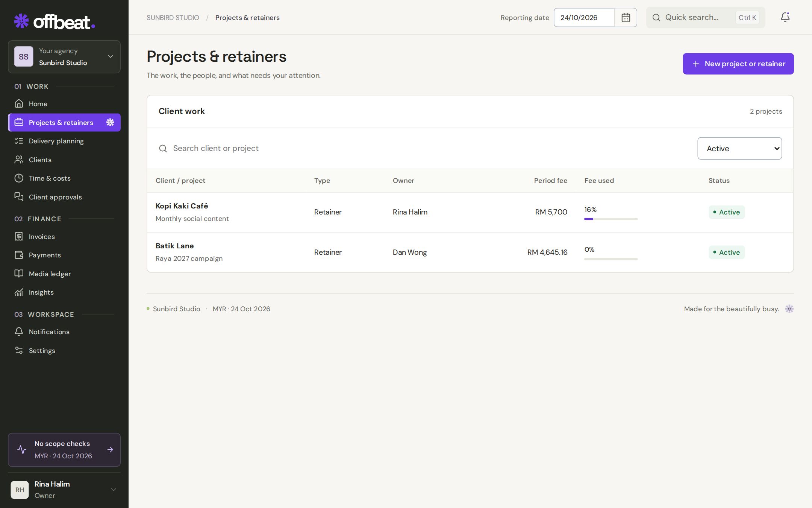The width and height of the screenshot is (812, 508).
Task: Click the Time & costs clock icon
Action: 19,178
